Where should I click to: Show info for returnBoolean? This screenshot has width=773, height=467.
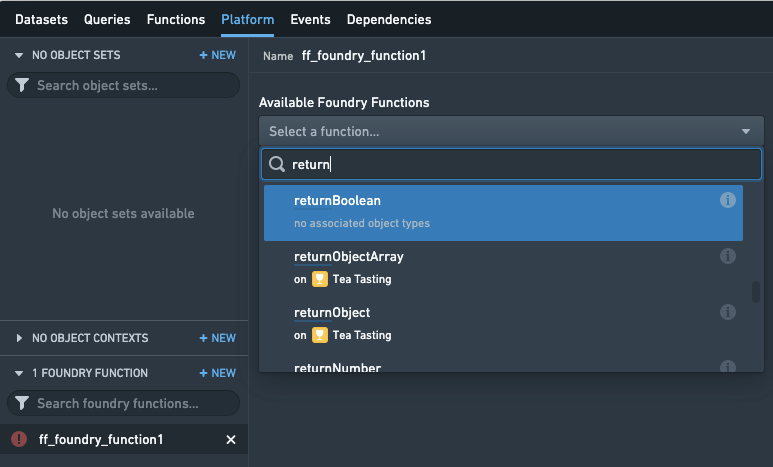728,200
